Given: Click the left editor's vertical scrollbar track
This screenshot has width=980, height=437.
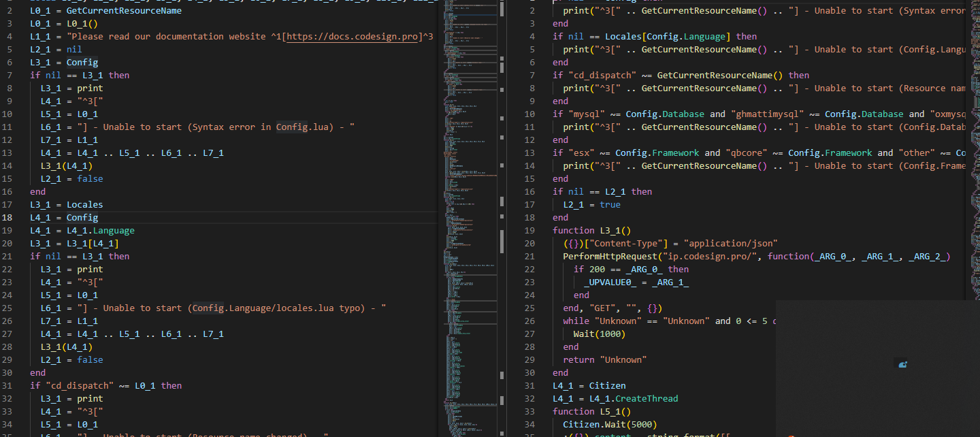Looking at the screenshot, I should [502, 218].
